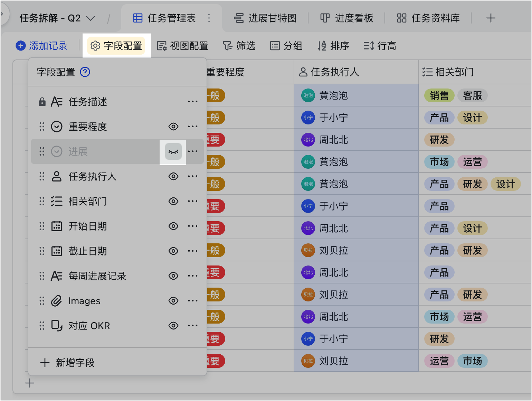
Task: Switch to the 进度看板 tab
Action: tap(347, 18)
